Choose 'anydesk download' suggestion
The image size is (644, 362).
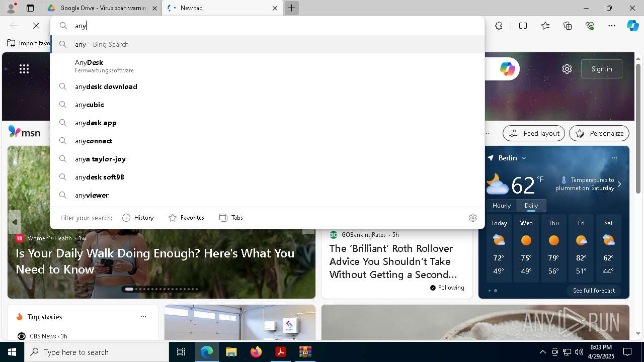(x=267, y=86)
